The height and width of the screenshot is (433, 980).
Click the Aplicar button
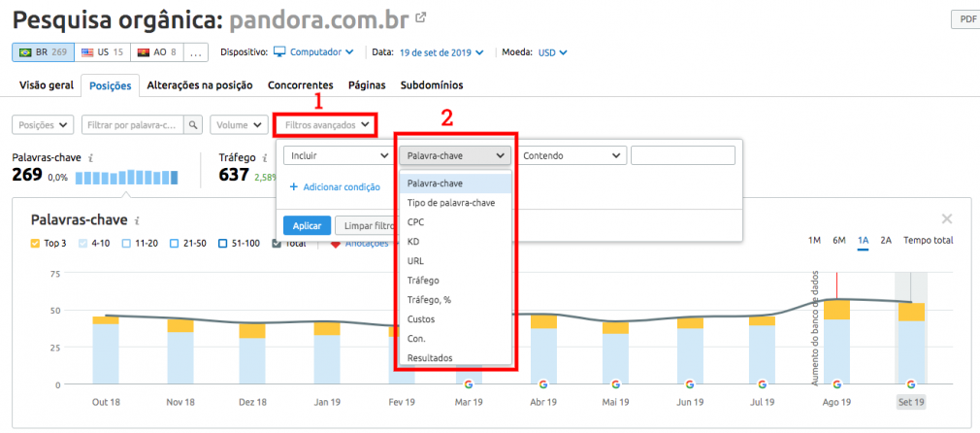click(x=307, y=225)
